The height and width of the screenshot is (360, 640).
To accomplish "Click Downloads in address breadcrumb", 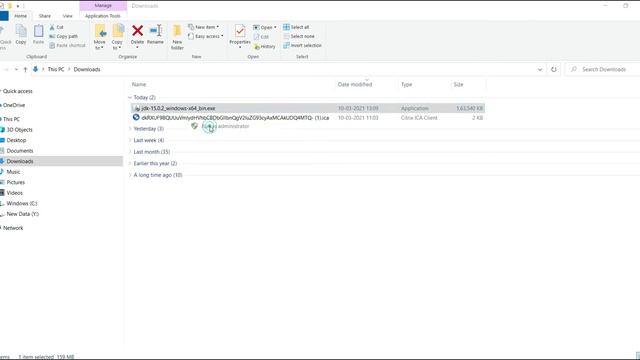I will pos(87,69).
